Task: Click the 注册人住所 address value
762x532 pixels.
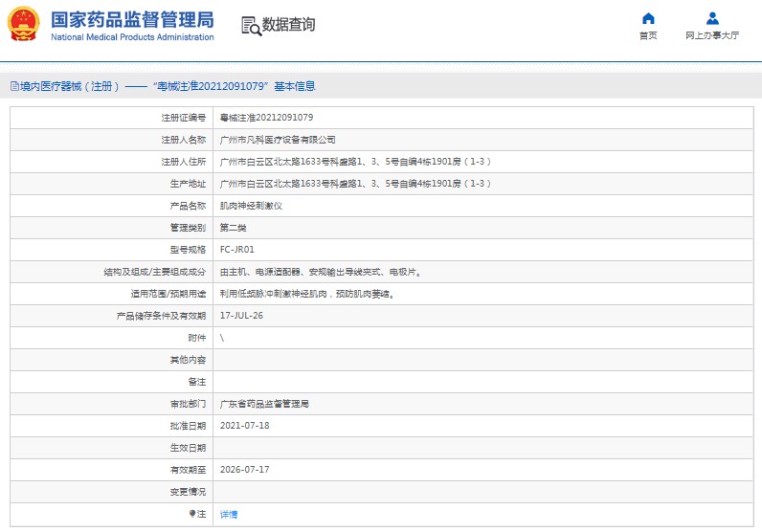Action: click(x=355, y=162)
